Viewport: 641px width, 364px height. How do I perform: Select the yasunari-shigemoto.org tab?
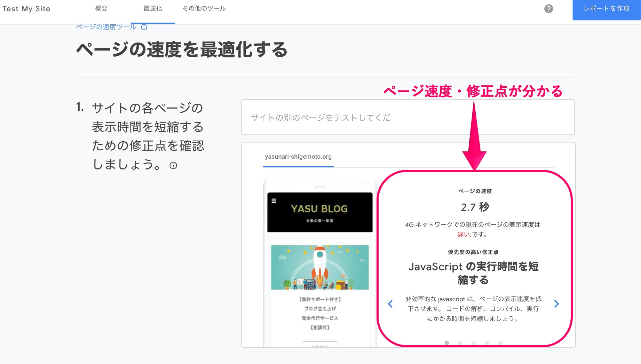pos(298,157)
